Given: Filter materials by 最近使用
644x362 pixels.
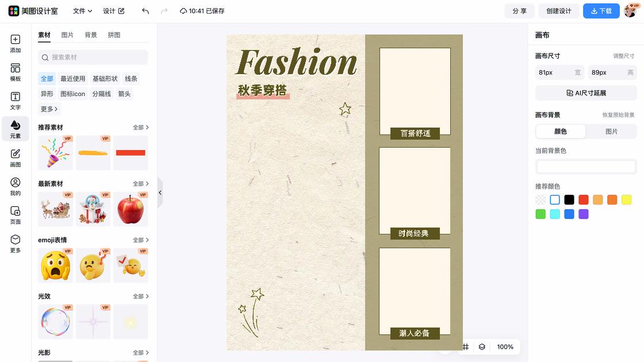Looking at the screenshot, I should [72, 79].
